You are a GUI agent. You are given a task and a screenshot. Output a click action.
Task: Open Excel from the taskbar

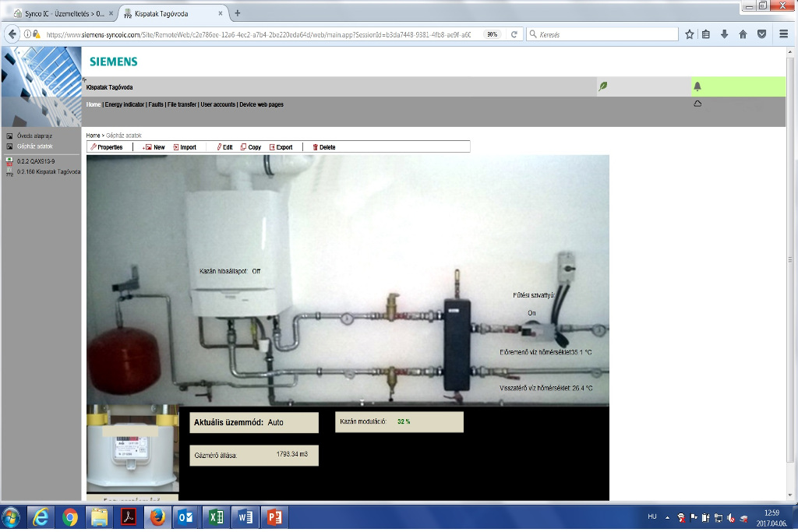(216, 518)
